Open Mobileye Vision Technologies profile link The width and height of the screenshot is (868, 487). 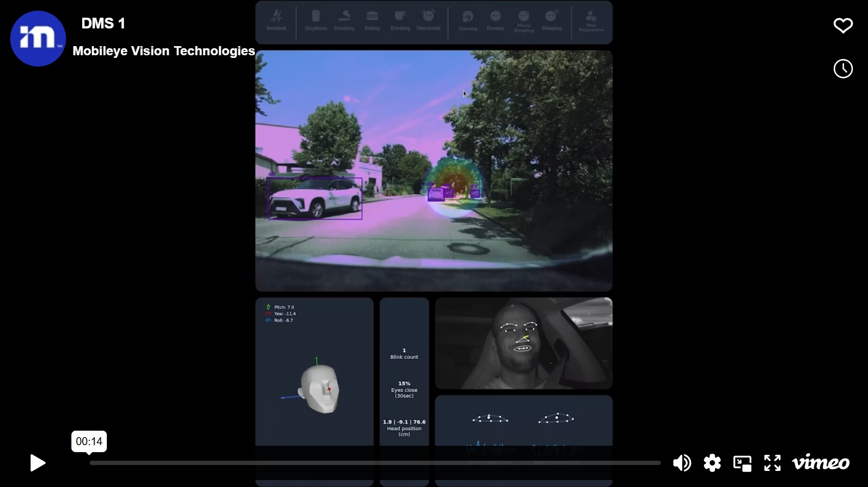click(x=164, y=51)
